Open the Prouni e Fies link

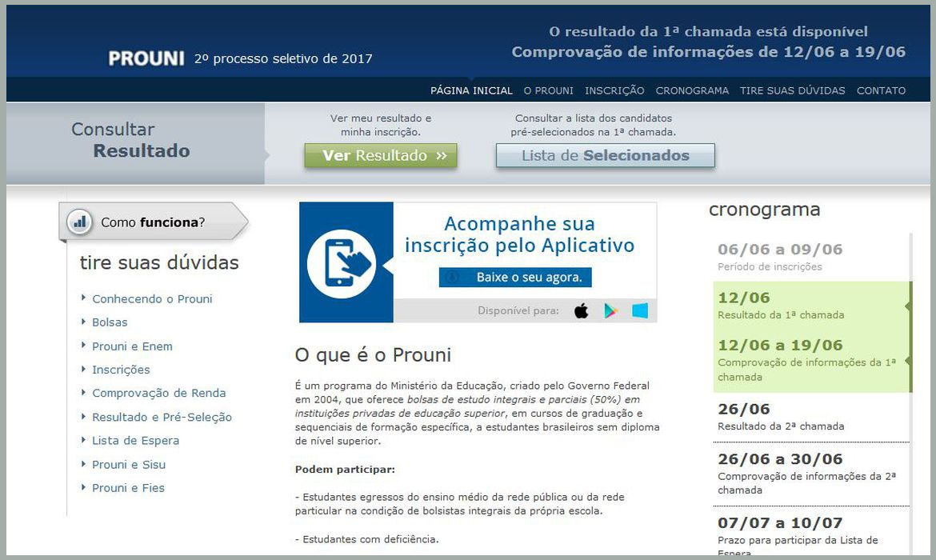(x=128, y=488)
